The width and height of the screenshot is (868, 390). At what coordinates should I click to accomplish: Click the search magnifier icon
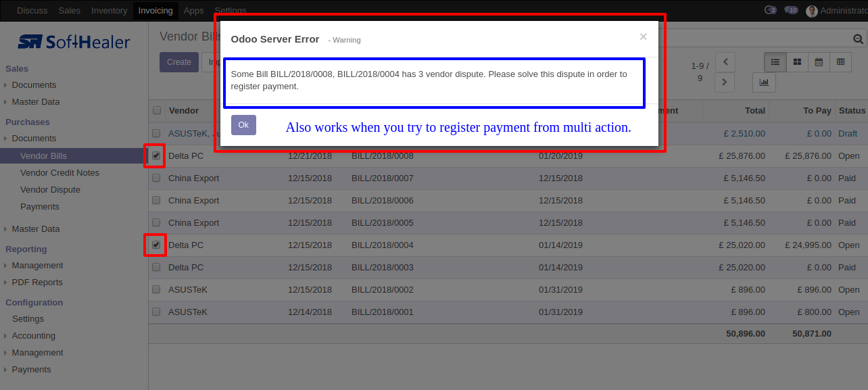[x=859, y=39]
